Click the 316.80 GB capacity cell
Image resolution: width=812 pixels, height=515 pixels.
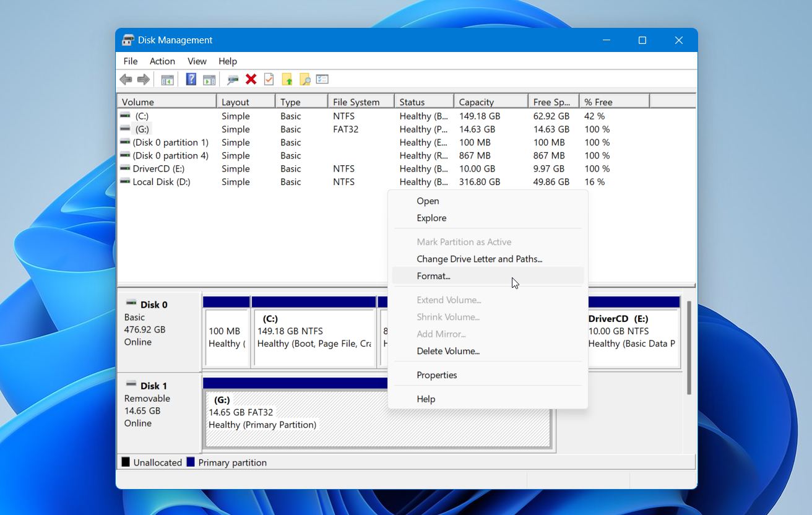(x=480, y=182)
